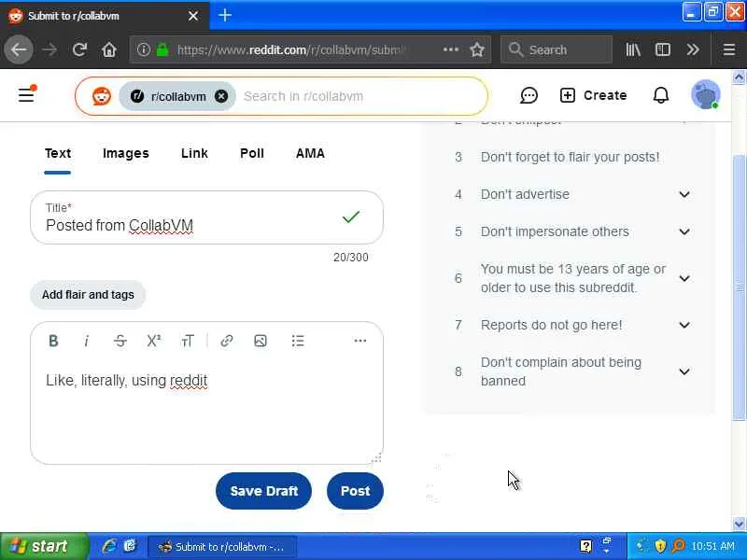747x560 pixels.
Task: Remove r/collabvm filter from search
Action: pos(221,96)
